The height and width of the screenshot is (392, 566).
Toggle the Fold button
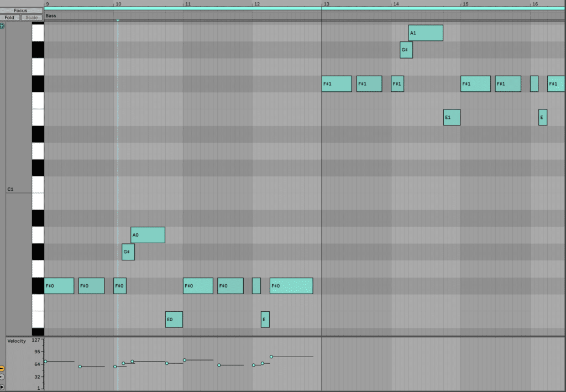[x=9, y=17]
